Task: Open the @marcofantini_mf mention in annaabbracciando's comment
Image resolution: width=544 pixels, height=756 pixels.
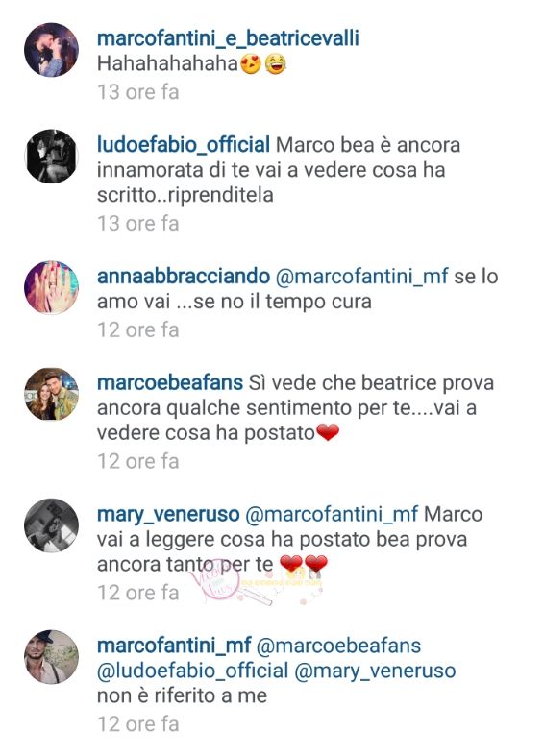Action: pyautogui.click(x=361, y=277)
